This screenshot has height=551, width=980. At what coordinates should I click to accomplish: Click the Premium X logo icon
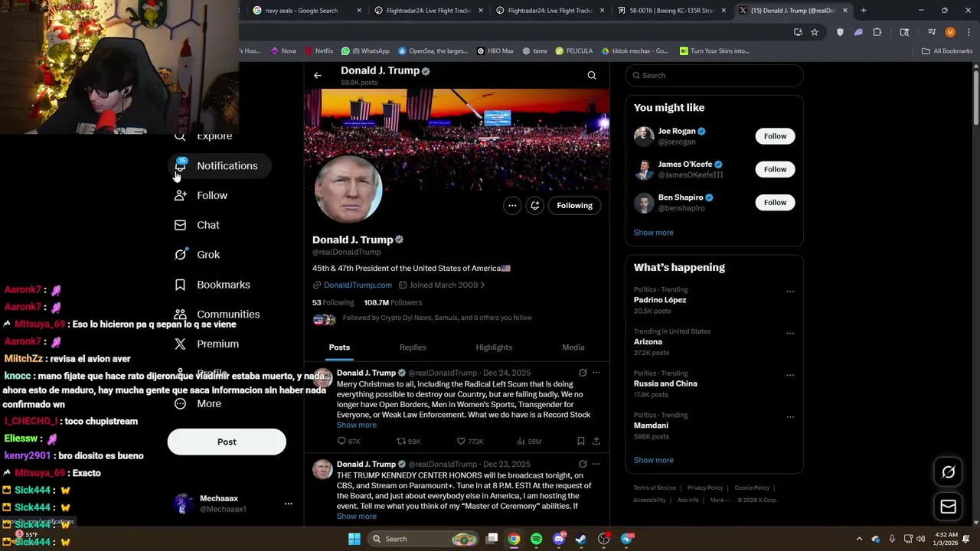[x=180, y=344]
